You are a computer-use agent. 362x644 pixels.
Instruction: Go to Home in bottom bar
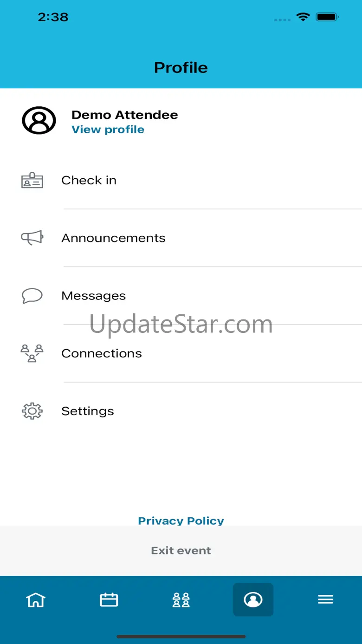pos(36,599)
